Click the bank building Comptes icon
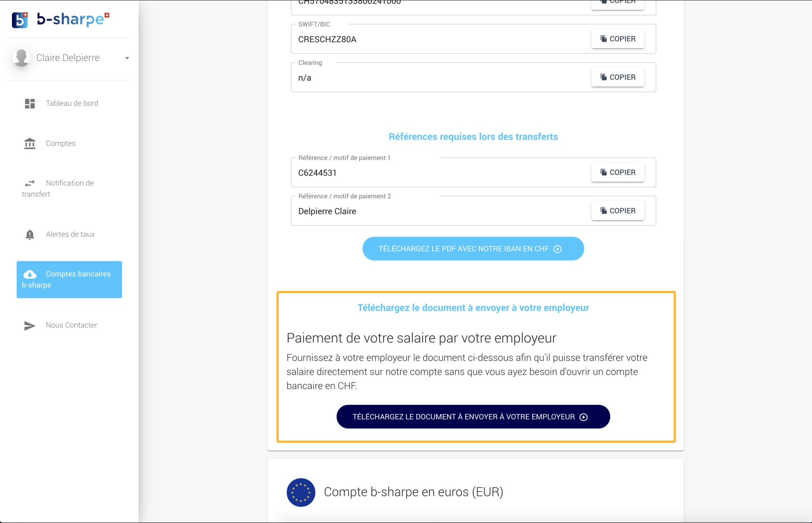 coord(30,143)
